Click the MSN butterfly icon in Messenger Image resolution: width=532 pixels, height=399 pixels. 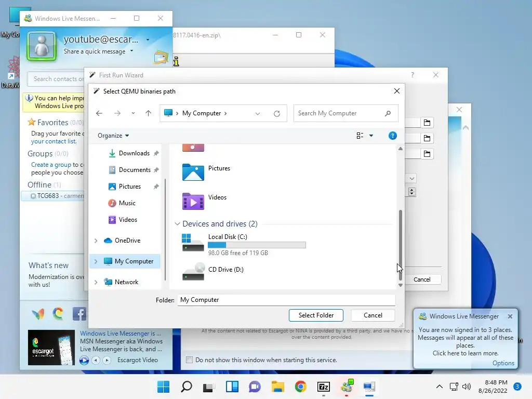(x=38, y=314)
